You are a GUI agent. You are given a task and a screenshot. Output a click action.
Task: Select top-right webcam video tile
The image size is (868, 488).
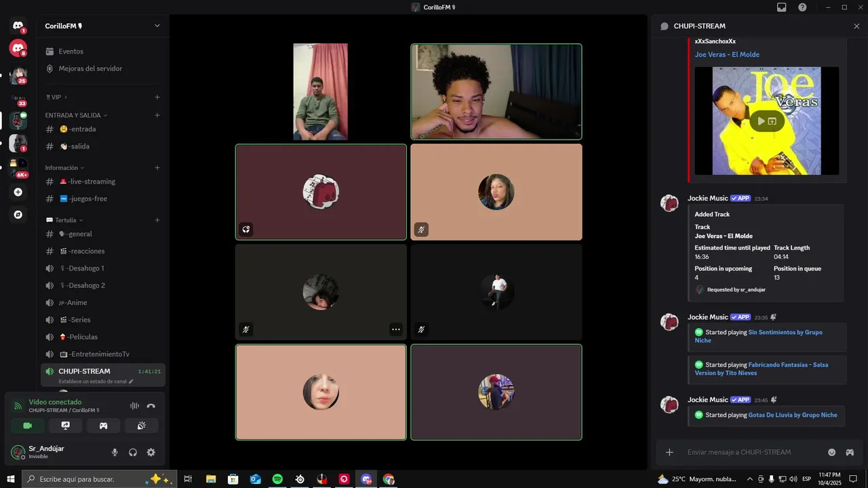coord(496,91)
